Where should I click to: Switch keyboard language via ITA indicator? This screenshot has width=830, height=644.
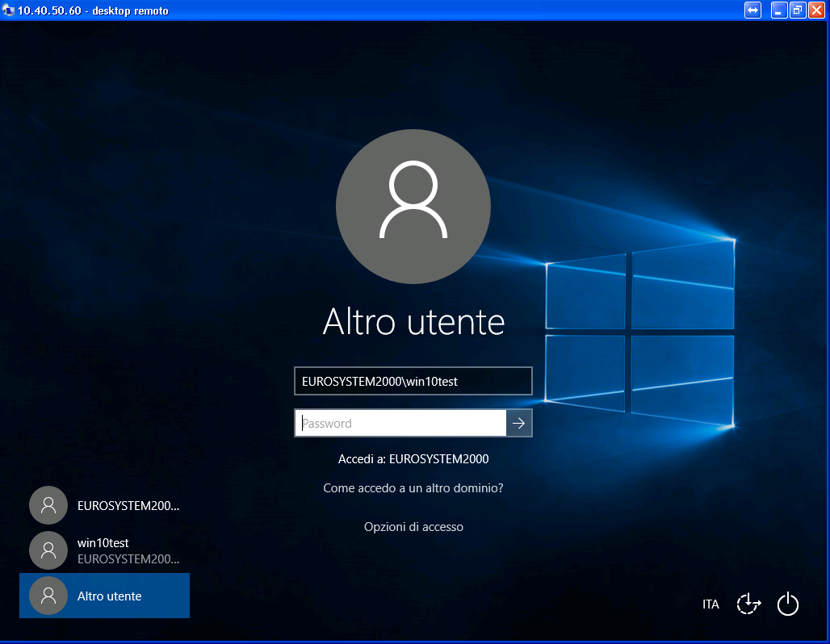pyautogui.click(x=711, y=604)
